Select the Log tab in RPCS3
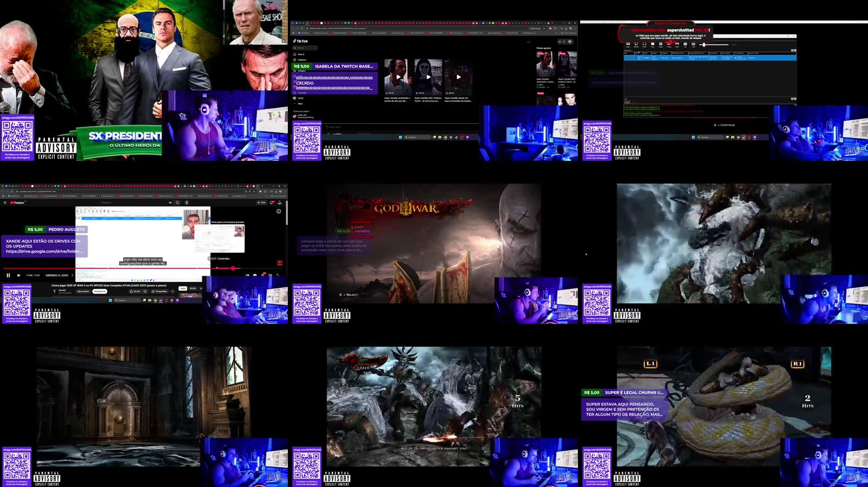Image resolution: width=868 pixels, height=487 pixels. (x=627, y=101)
